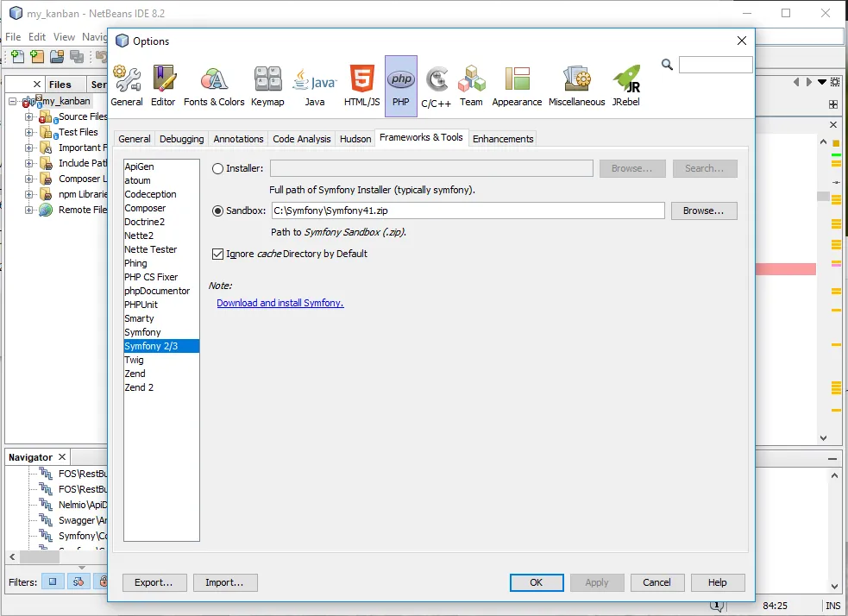Expand the Remote Files tree node
The width and height of the screenshot is (848, 616).
click(28, 210)
